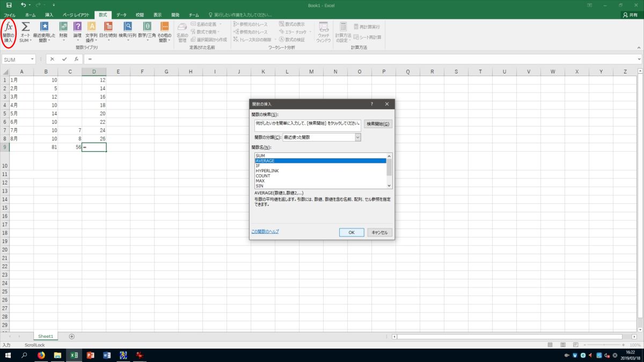Select HYPERLINK in the function list

coord(320,171)
